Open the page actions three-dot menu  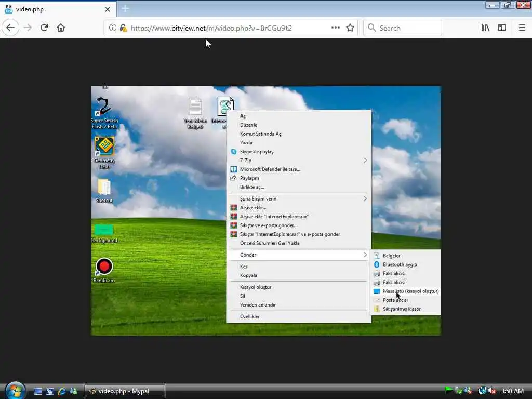335,28
